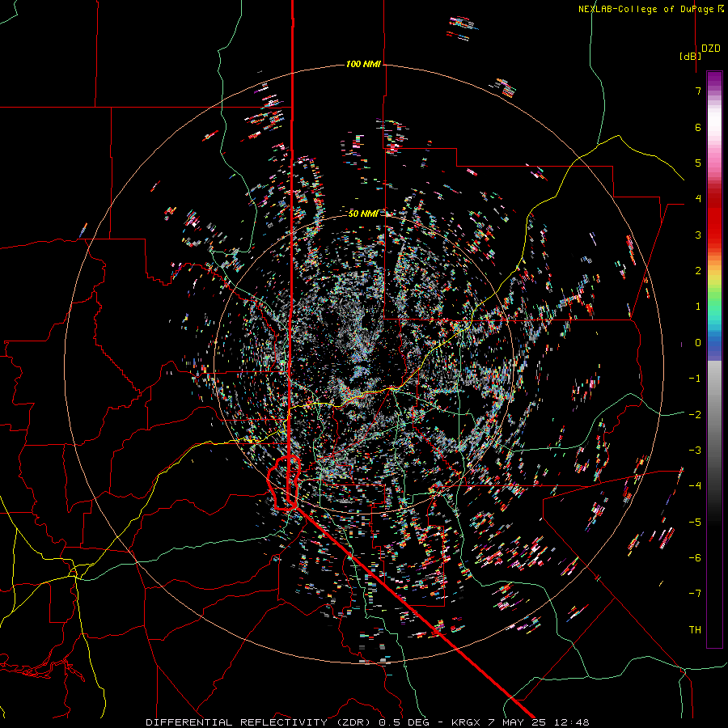Click the TH threshold label on scale
The height and width of the screenshot is (728, 728).
click(695, 630)
